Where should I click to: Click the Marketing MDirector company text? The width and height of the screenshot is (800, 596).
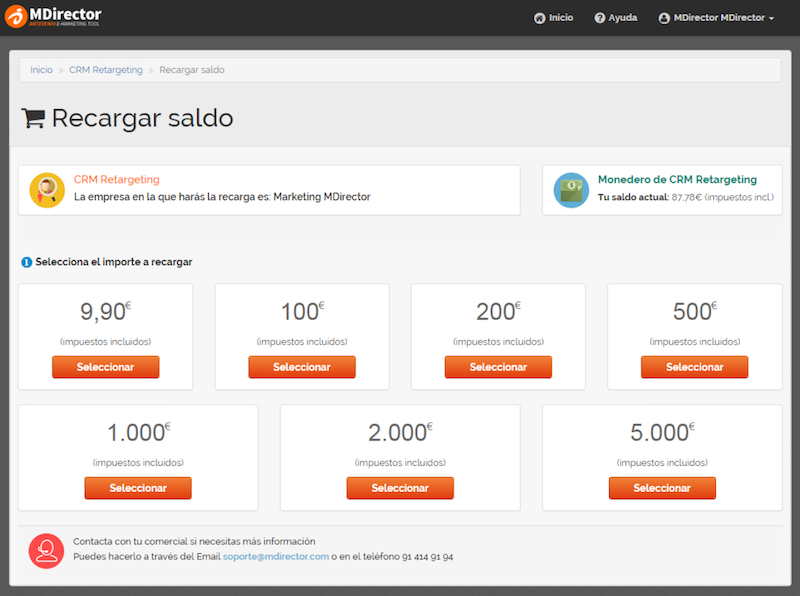(322, 197)
